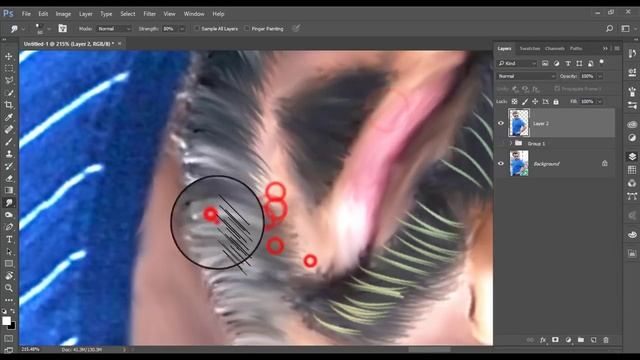Image resolution: width=640 pixels, height=360 pixels.
Task: Open the Window menu
Action: 194,14
